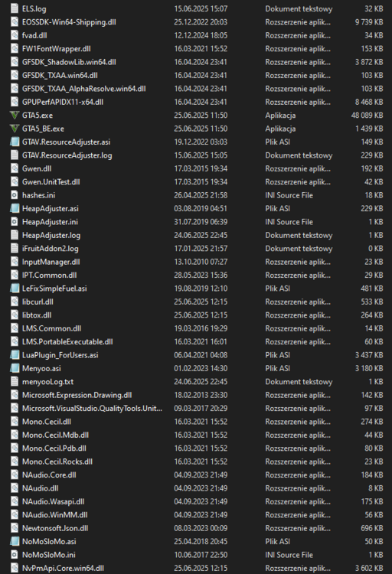Click the 696 KB size of Newtonsoft.Json.dll
Image resolution: width=392 pixels, height=574 pixels.
(x=371, y=528)
